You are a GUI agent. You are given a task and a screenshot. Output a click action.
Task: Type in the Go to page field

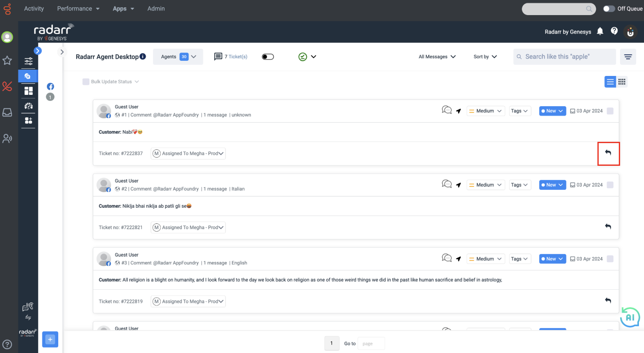point(371,343)
